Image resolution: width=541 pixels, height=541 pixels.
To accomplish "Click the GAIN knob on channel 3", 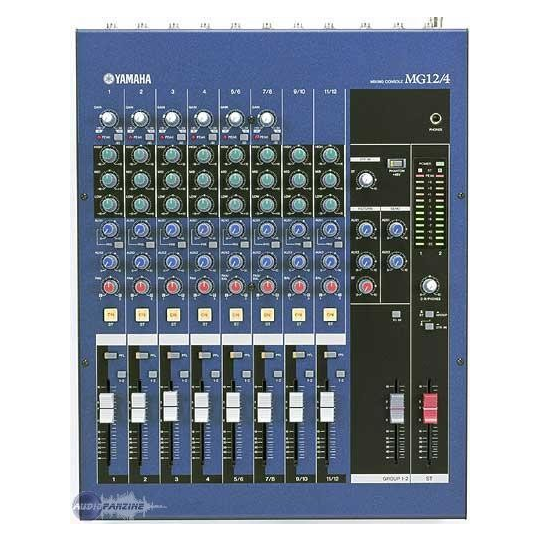I will click(172, 119).
